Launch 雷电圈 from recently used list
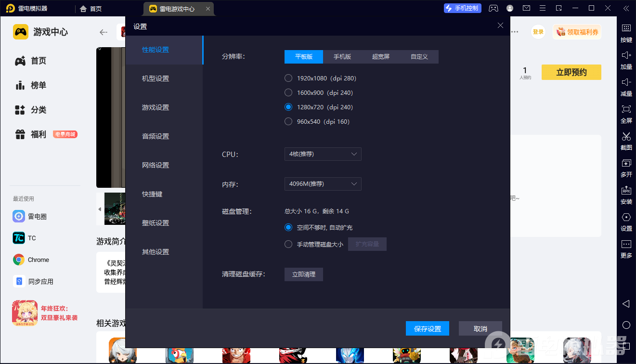Image resolution: width=636 pixels, height=364 pixels. pyautogui.click(x=30, y=216)
